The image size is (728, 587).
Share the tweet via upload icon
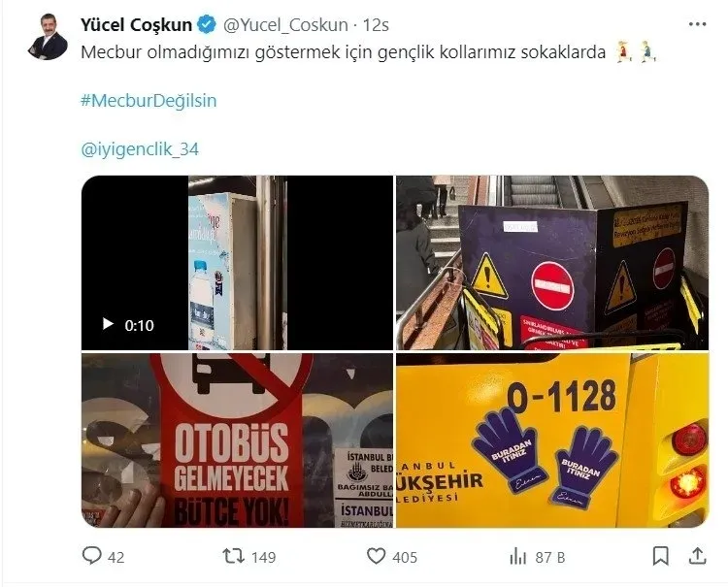pyautogui.click(x=697, y=556)
